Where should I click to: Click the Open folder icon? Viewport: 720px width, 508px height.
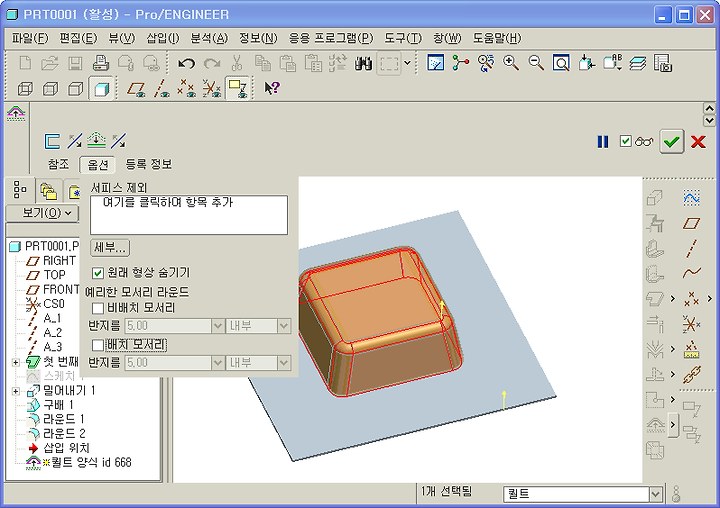tap(50, 63)
